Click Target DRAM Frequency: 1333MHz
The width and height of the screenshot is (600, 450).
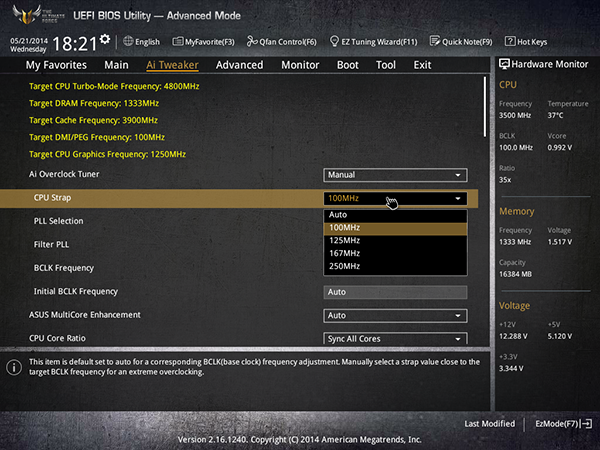[x=94, y=103]
